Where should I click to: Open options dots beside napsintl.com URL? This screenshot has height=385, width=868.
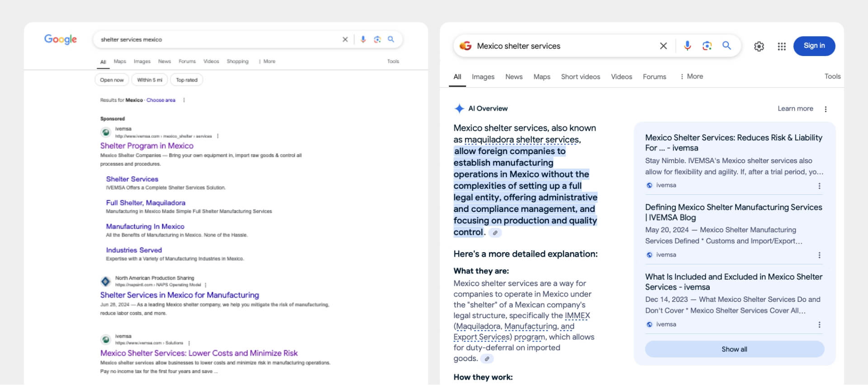(206, 285)
